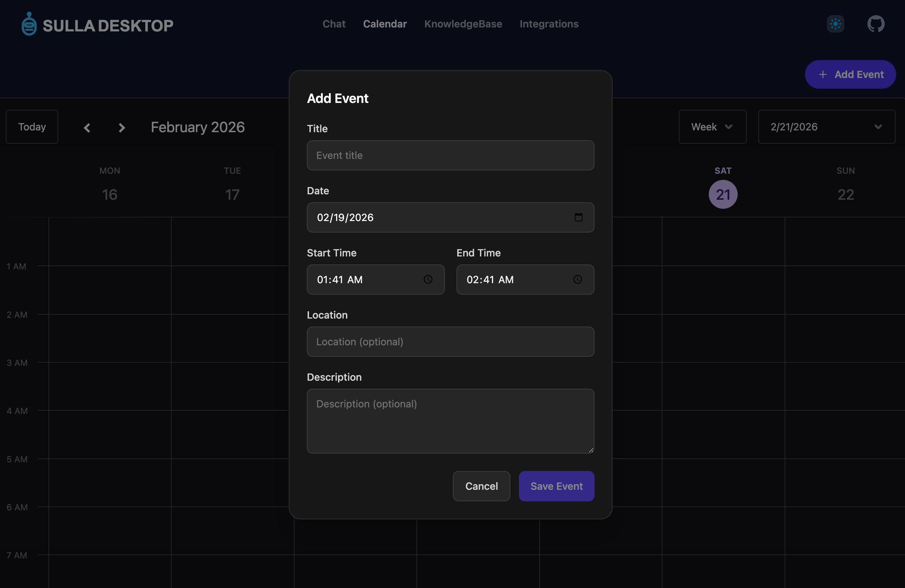Cancel the Add Event dialog
905x588 pixels.
click(x=481, y=486)
